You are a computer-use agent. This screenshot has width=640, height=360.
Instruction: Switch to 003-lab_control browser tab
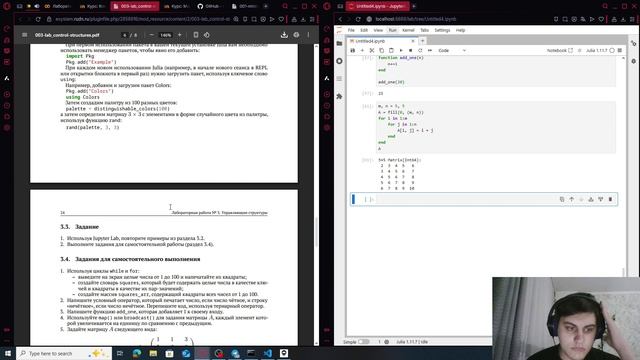(x=135, y=6)
